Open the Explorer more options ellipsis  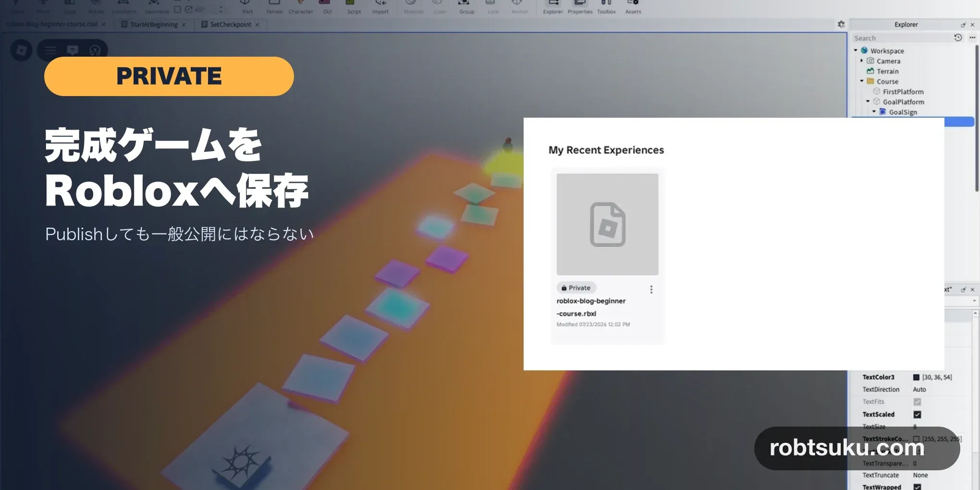pos(972,37)
